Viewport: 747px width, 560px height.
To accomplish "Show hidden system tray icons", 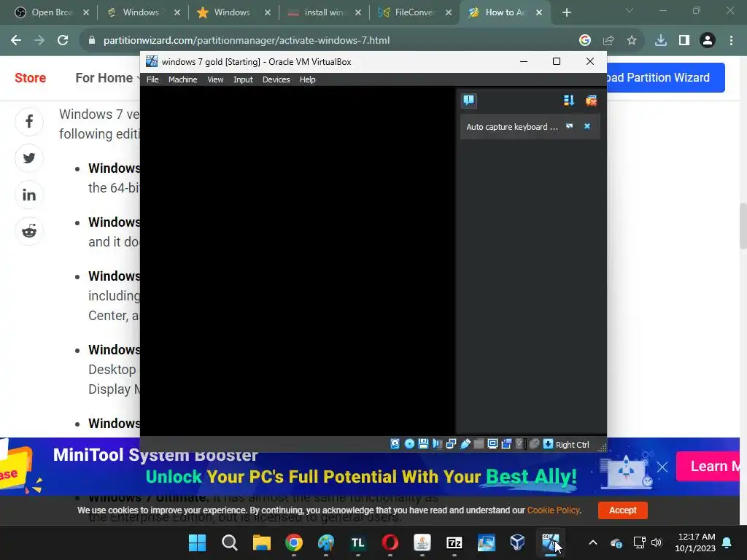I will tap(592, 542).
